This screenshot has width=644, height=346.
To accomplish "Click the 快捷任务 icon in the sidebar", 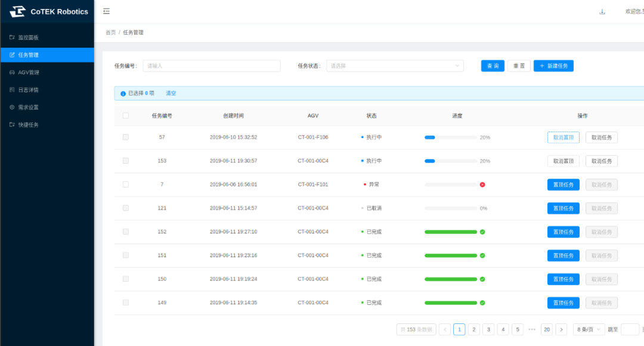I will 12,125.
